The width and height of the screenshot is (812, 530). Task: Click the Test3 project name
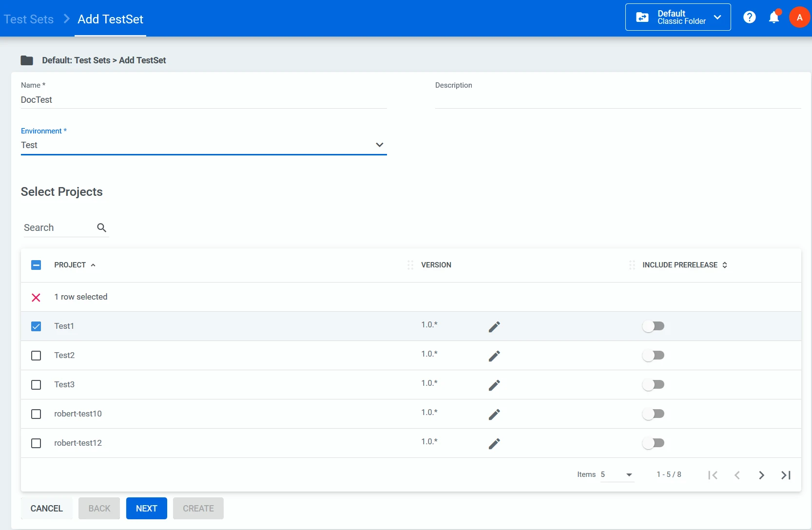pyautogui.click(x=64, y=384)
